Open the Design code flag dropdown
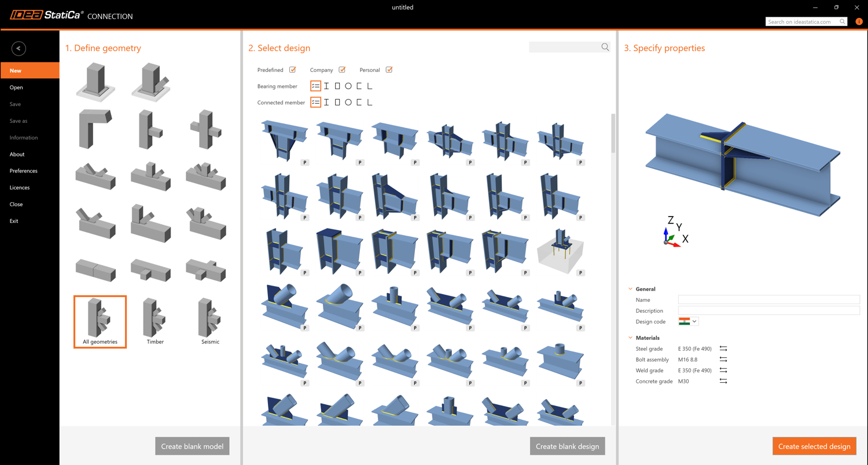Screen dimensions: 868x465 688,321
